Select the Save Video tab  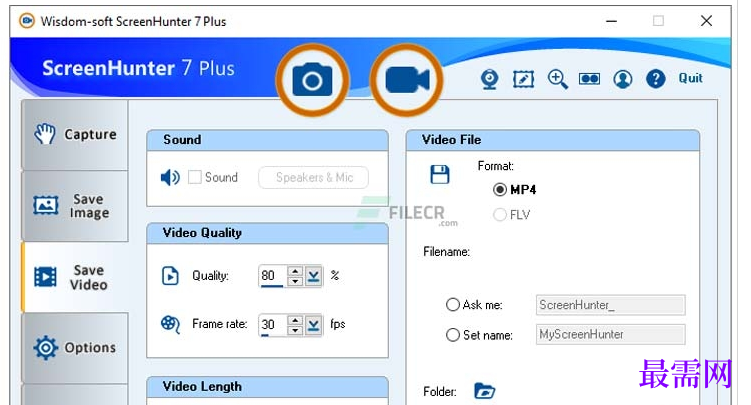tap(75, 277)
